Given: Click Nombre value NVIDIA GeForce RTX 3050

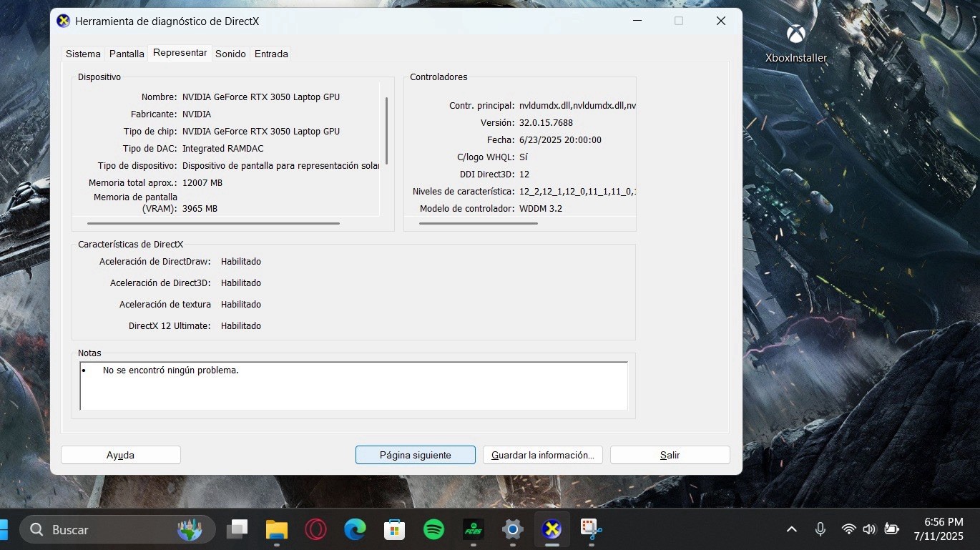Looking at the screenshot, I should click(x=261, y=97).
